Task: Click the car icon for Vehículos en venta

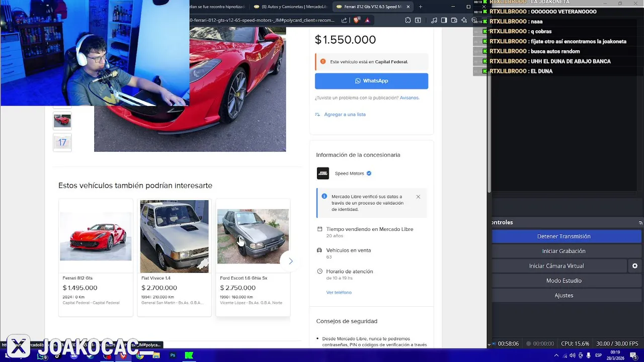Action: click(319, 250)
